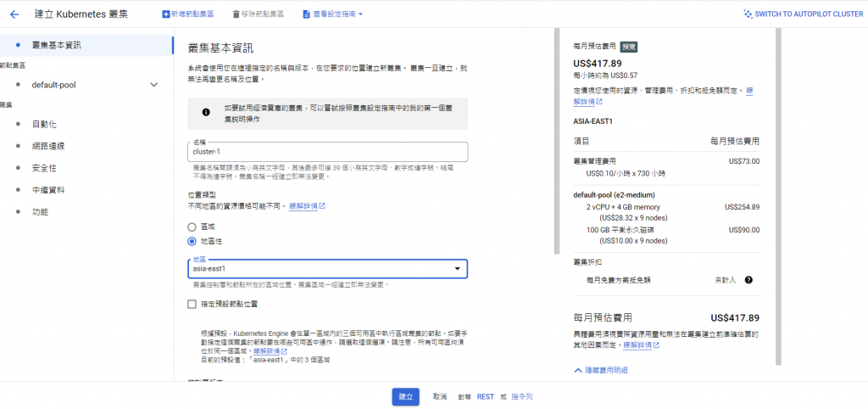This screenshot has width=868, height=409.
Task: Expand default-pool chevron
Action: (154, 85)
